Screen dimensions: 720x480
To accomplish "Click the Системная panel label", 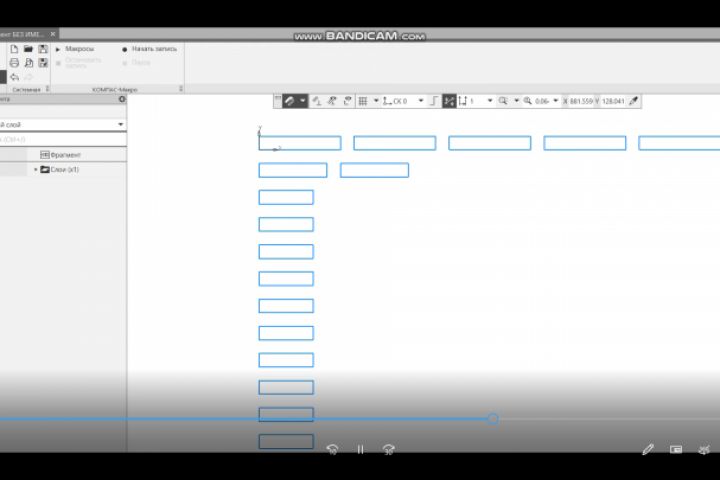I will (27, 89).
